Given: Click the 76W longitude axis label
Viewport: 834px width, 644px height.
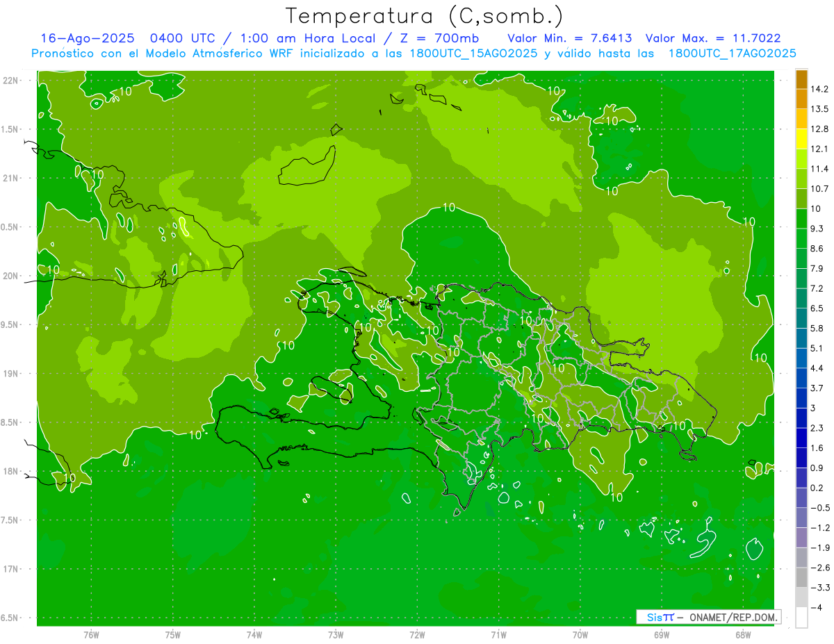Looking at the screenshot, I should coord(91,635).
